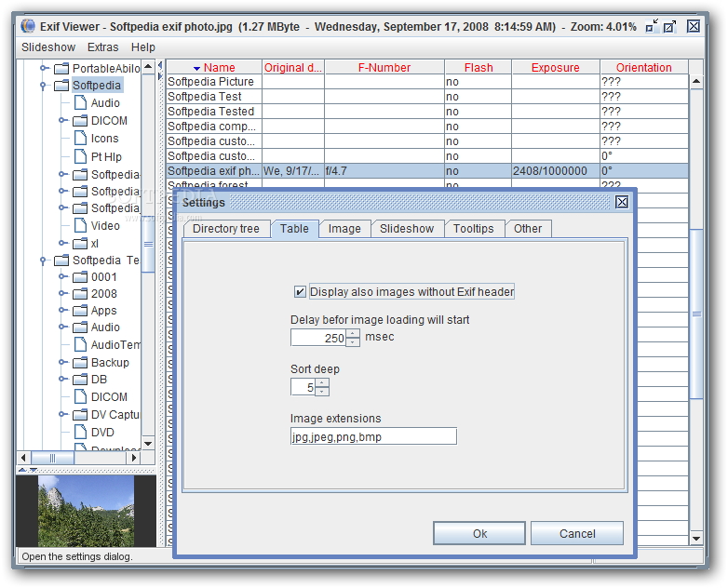
Task: Click the file icon next to Video
Action: pos(80,225)
